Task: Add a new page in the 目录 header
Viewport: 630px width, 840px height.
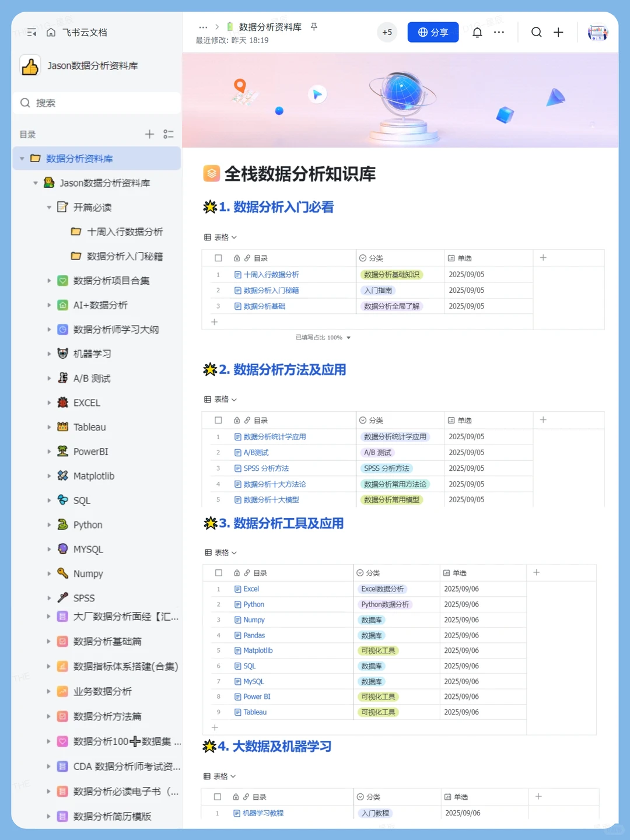Action: 149,134
